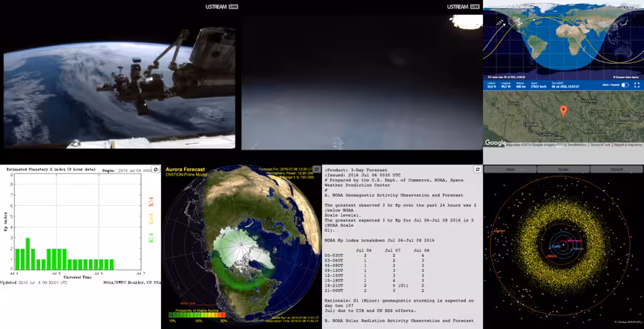This screenshot has width=644, height=329.
Task: Click the aurora probability color scale bar
Action: (197, 315)
